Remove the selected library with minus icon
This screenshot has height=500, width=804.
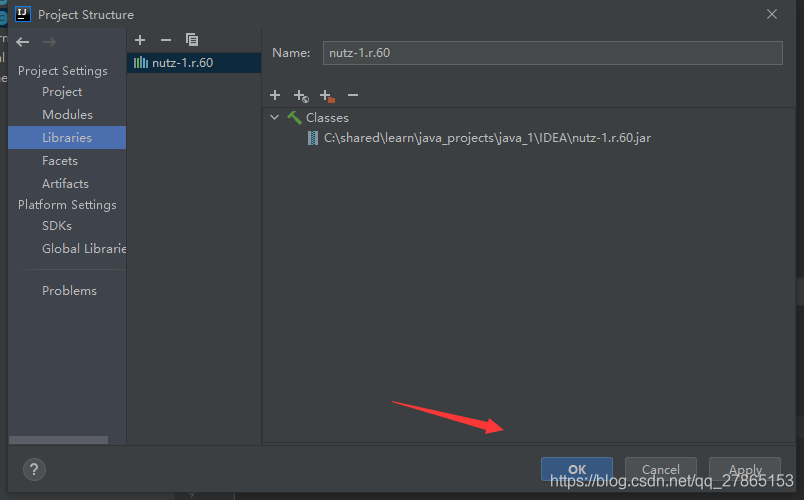pos(166,40)
